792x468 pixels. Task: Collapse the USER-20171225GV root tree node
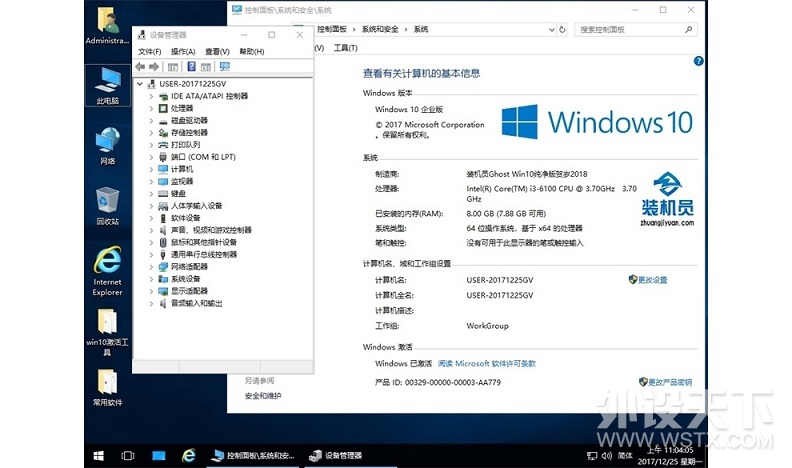click(140, 84)
